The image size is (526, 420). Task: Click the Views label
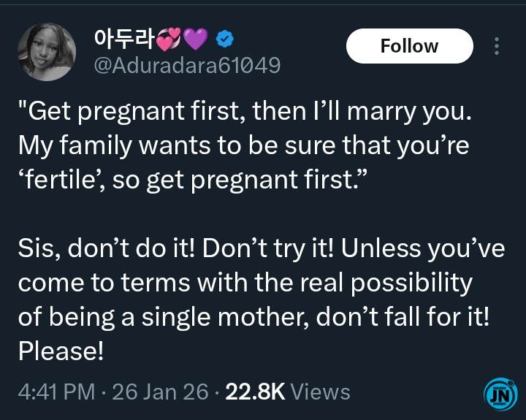tap(320, 392)
